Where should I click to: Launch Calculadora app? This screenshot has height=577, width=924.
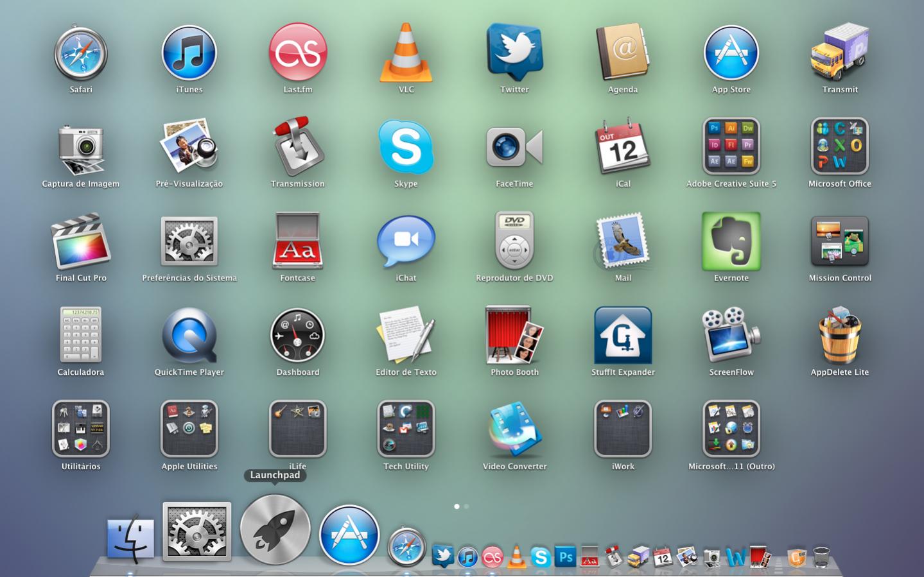point(80,334)
